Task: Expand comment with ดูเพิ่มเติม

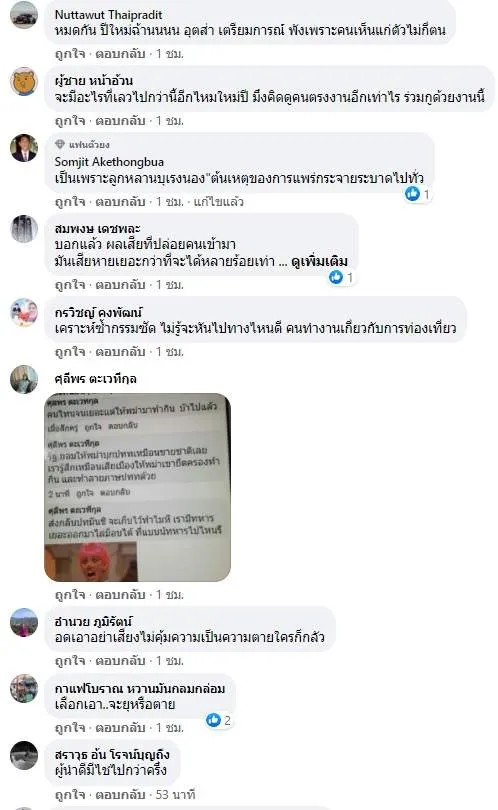Action: (x=319, y=261)
